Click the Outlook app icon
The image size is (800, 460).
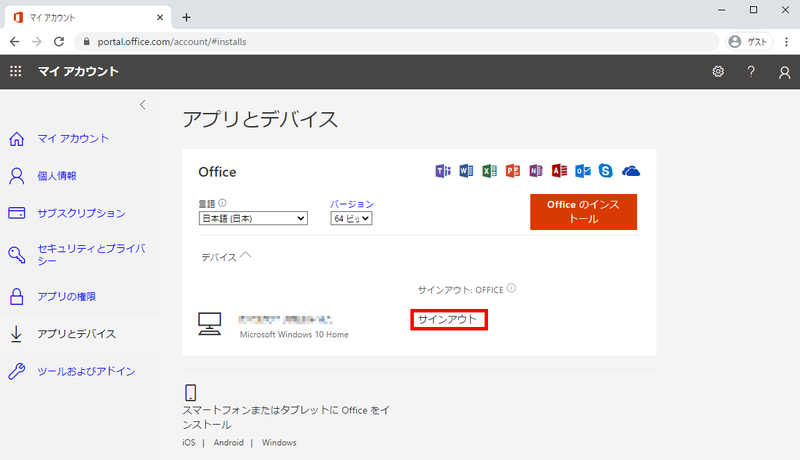coord(583,171)
